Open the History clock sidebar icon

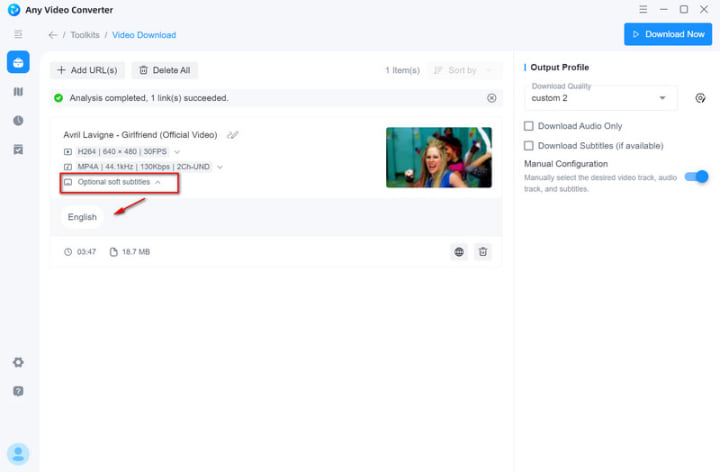click(18, 121)
